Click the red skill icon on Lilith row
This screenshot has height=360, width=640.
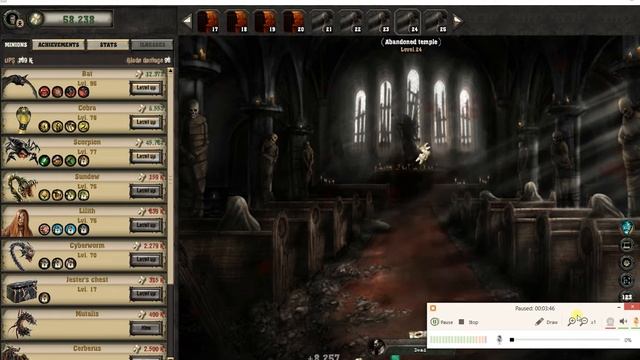[x=44, y=229]
